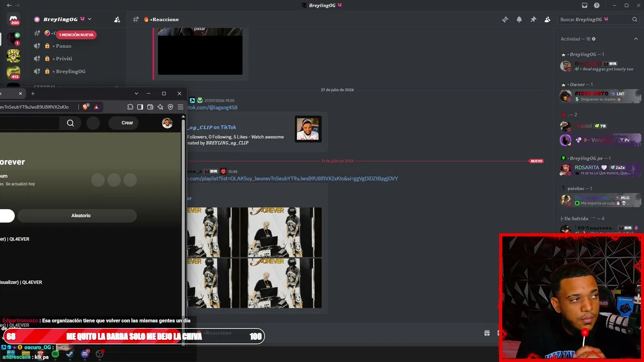
Task: Open a new browser tab
Action: pos(33,94)
